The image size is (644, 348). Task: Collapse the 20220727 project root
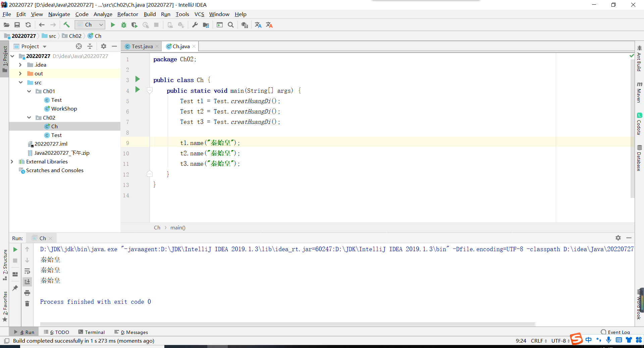(12, 56)
